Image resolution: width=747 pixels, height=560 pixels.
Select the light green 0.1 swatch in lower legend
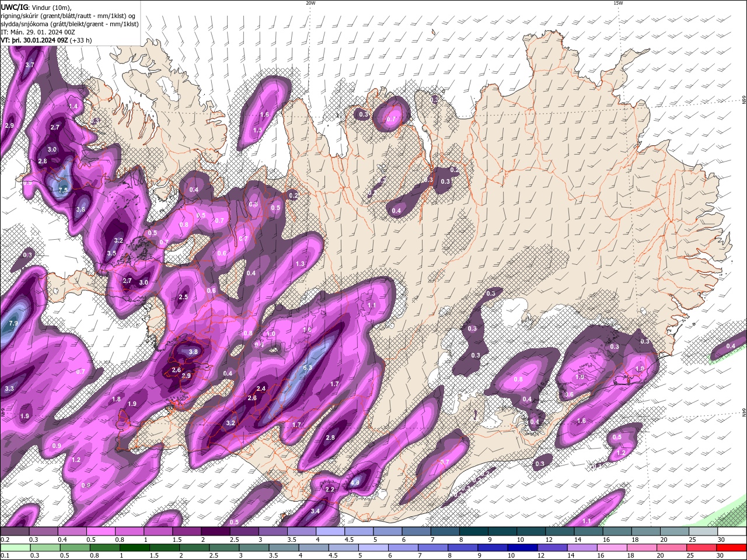tap(15, 548)
